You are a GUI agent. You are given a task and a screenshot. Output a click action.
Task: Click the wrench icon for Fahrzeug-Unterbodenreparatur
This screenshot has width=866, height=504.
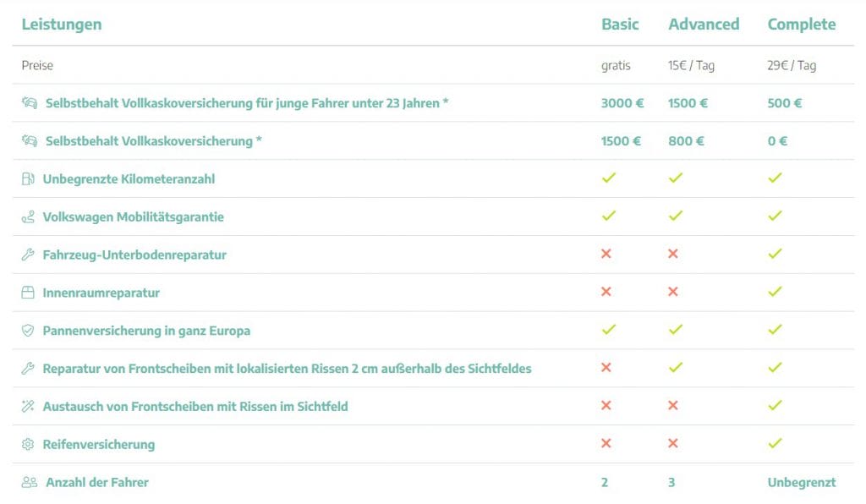click(28, 255)
